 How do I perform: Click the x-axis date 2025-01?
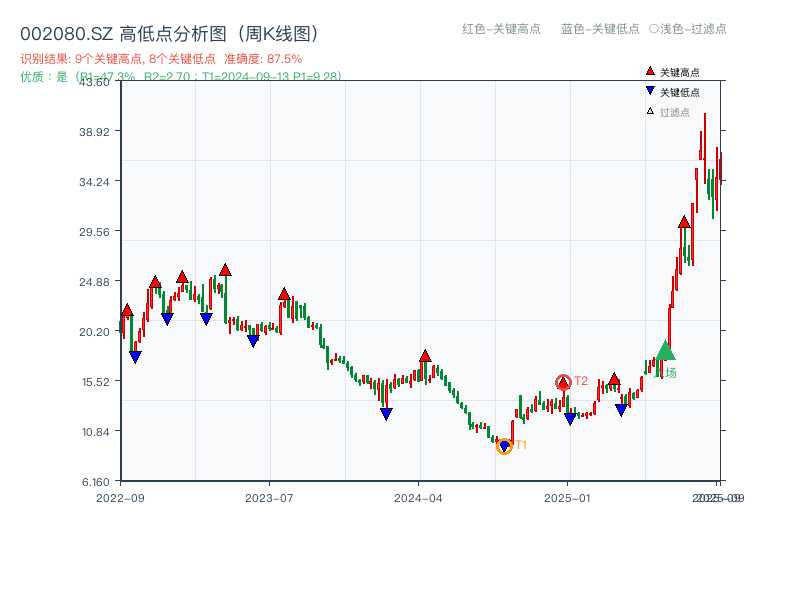[x=567, y=498]
